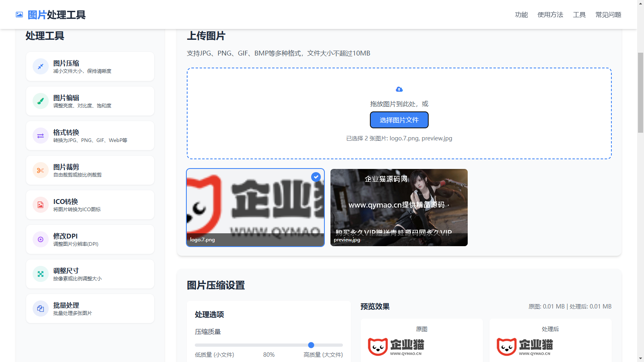644x362 pixels.
Task: Click the 已选择 2 张图片 status text
Action: (x=399, y=138)
